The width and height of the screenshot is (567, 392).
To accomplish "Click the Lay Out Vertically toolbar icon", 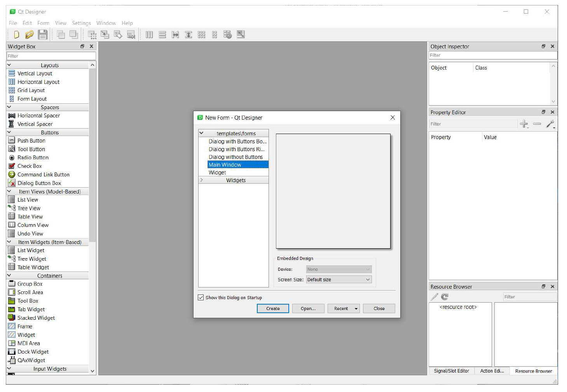I will click(162, 35).
